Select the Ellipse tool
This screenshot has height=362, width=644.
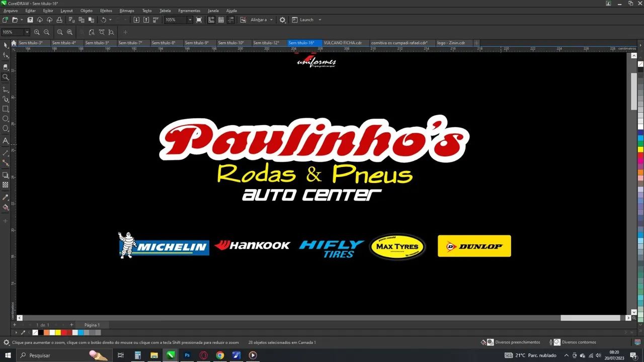click(6, 119)
